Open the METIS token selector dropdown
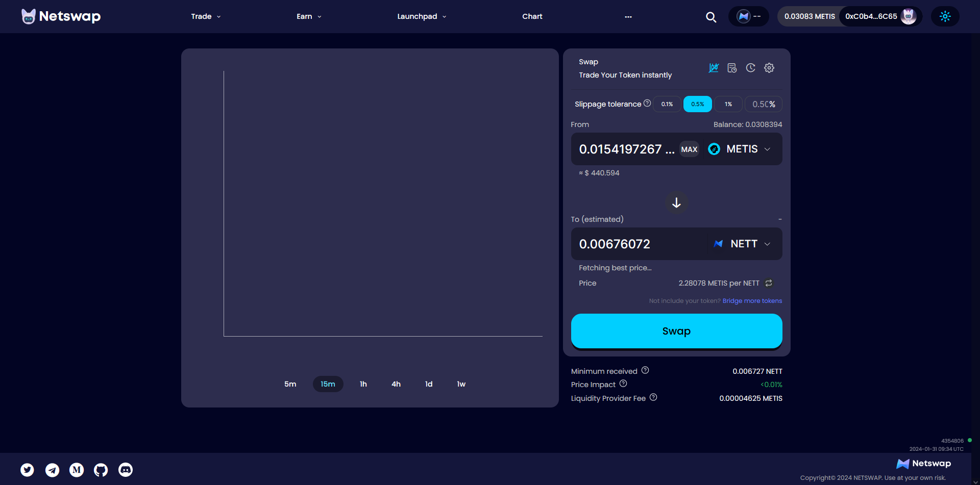980x485 pixels. (x=740, y=149)
